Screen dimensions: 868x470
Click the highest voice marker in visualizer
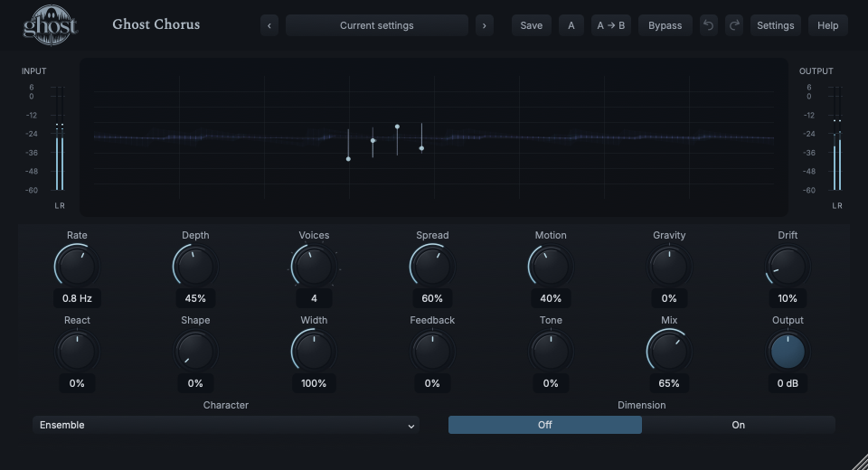398,127
